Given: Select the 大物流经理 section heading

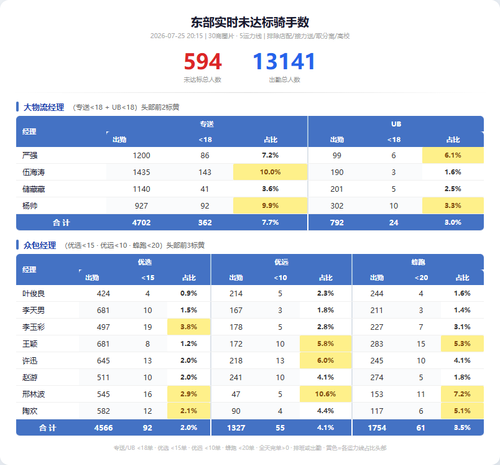Looking at the screenshot, I should (x=44, y=107).
